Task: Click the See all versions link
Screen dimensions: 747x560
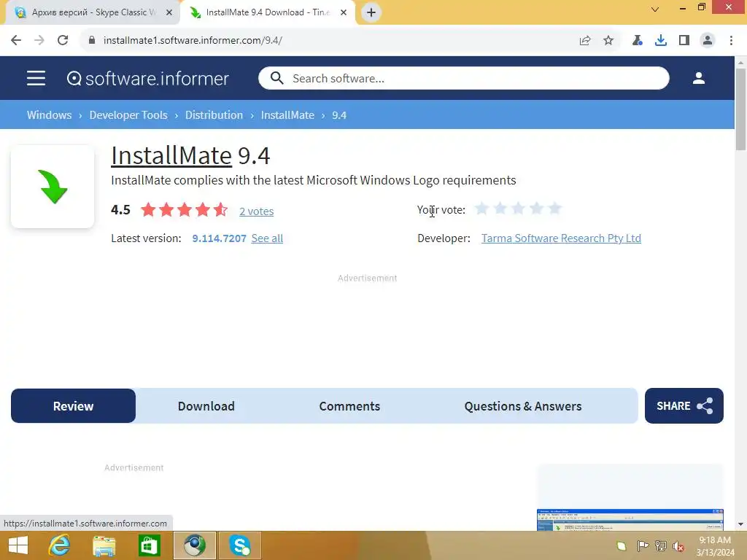Action: [267, 238]
